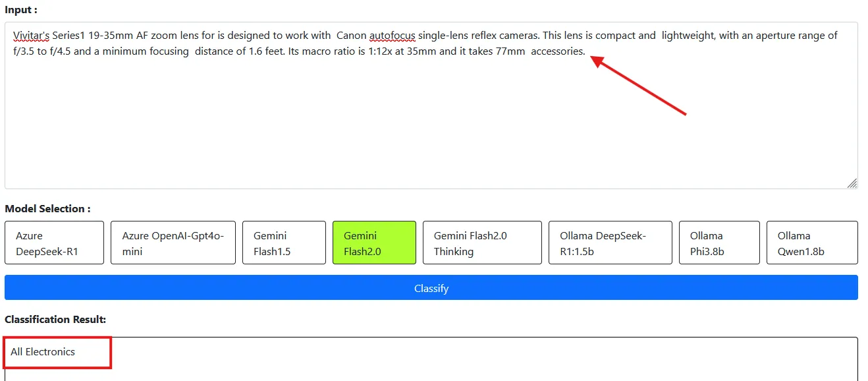Switch to the Gemini Flash1.5 model
The image size is (868, 381).
284,243
